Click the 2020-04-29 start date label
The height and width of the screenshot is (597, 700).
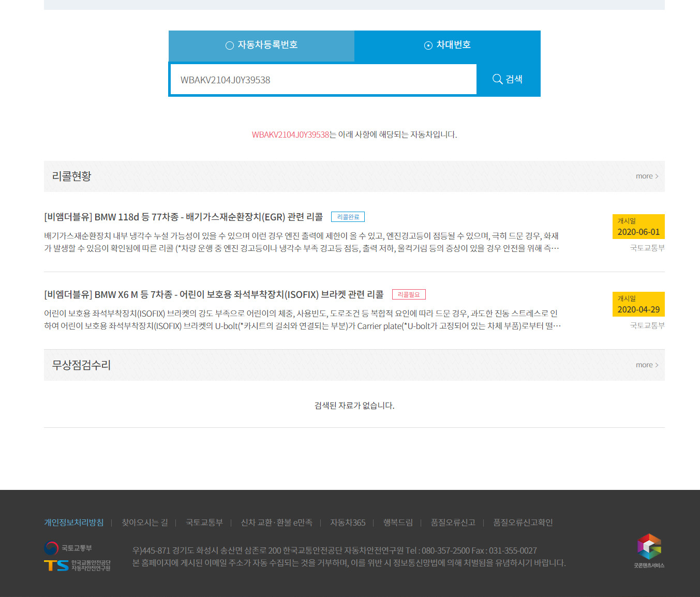pos(638,304)
